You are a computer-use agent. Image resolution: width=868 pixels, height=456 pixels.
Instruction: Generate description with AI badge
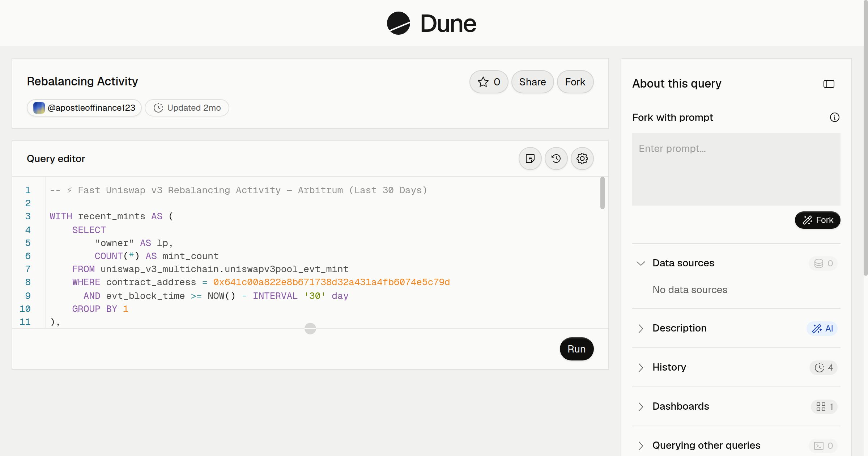(822, 329)
